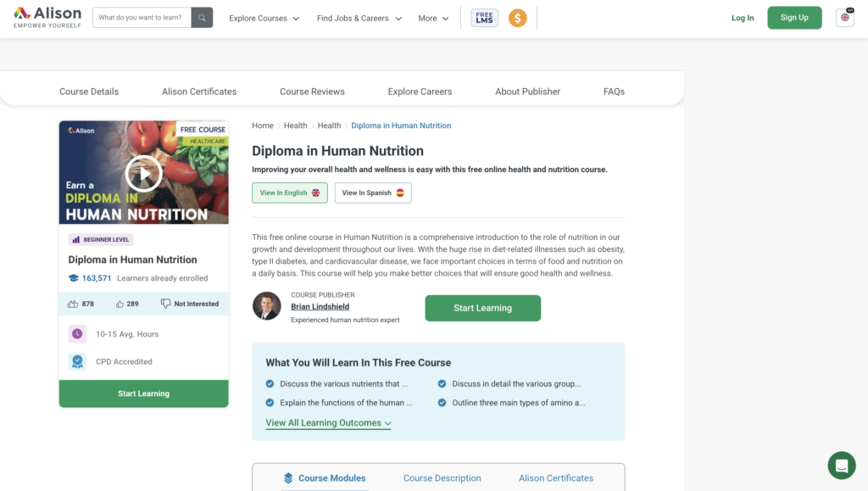Expand the Find Jobs & Careers menu
The image size is (868, 491).
click(x=359, y=18)
